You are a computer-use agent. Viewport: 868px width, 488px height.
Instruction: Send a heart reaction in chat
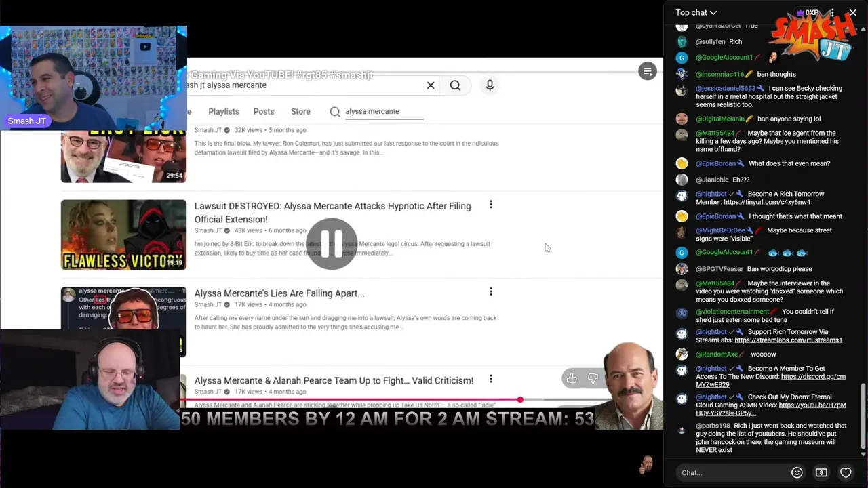[846, 472]
